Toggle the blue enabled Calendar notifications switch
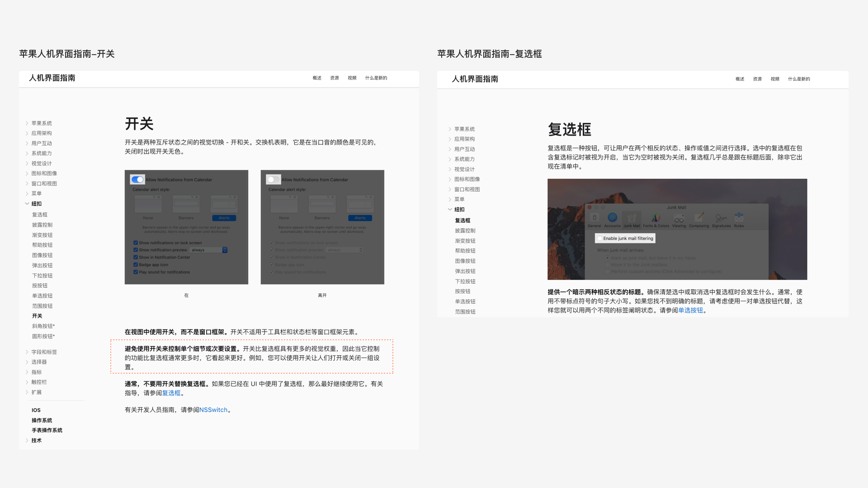This screenshot has width=868, height=488. pos(137,179)
